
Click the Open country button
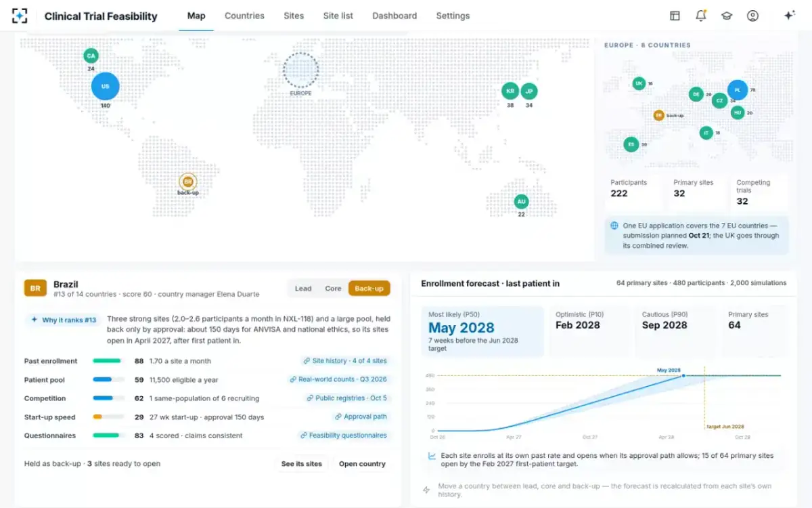(362, 464)
